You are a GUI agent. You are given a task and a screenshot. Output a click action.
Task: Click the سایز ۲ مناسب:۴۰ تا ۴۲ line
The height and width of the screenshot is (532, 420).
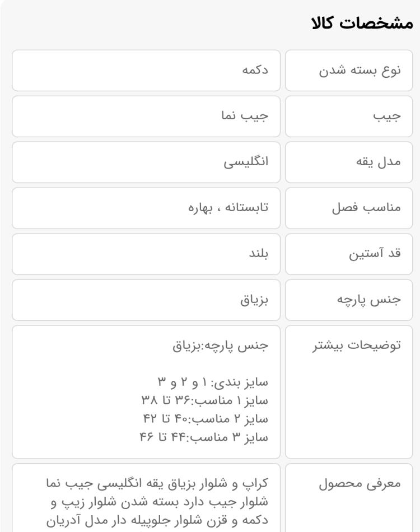tap(206, 419)
